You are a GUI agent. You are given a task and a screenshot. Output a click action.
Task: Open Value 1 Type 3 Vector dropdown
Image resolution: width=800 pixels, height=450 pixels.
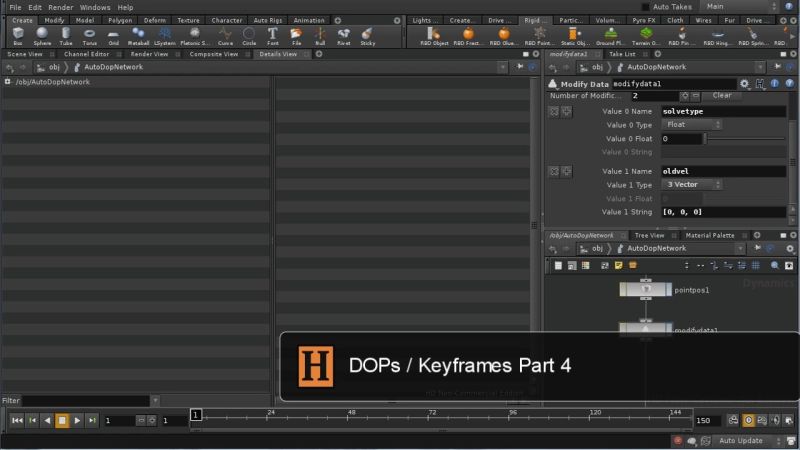click(692, 184)
